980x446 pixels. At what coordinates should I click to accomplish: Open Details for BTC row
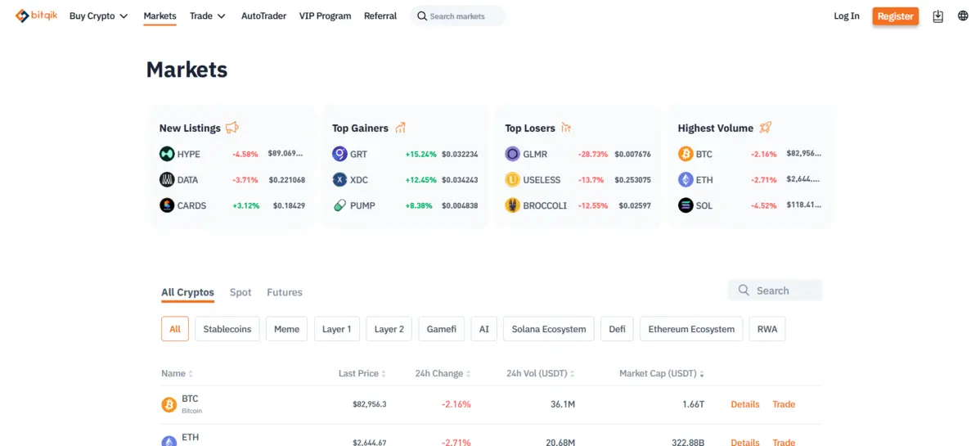(x=745, y=404)
